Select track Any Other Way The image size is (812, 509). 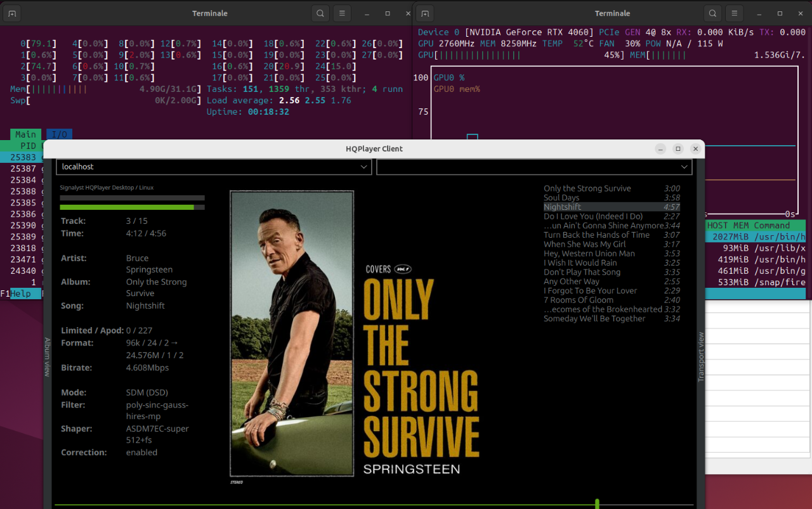(x=612, y=281)
